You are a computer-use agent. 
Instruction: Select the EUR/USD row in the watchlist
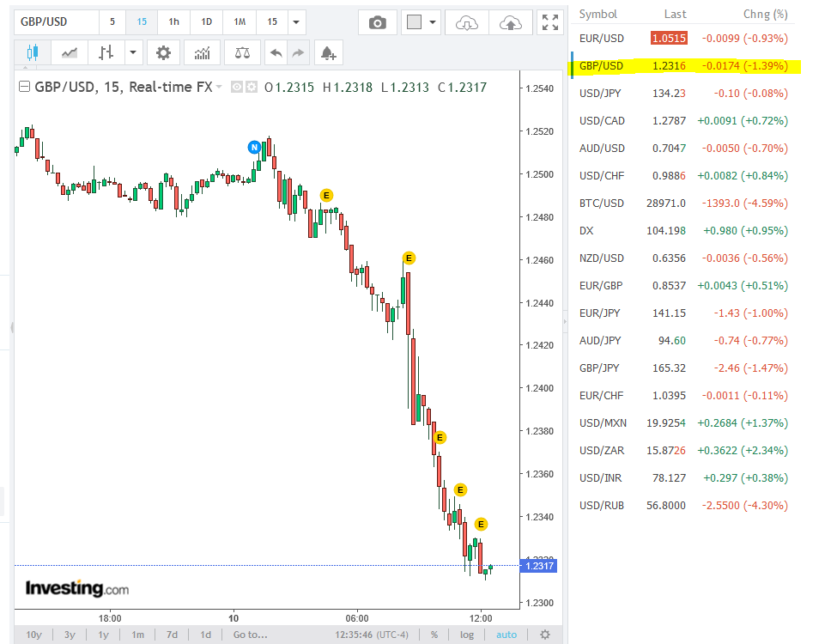pos(683,39)
